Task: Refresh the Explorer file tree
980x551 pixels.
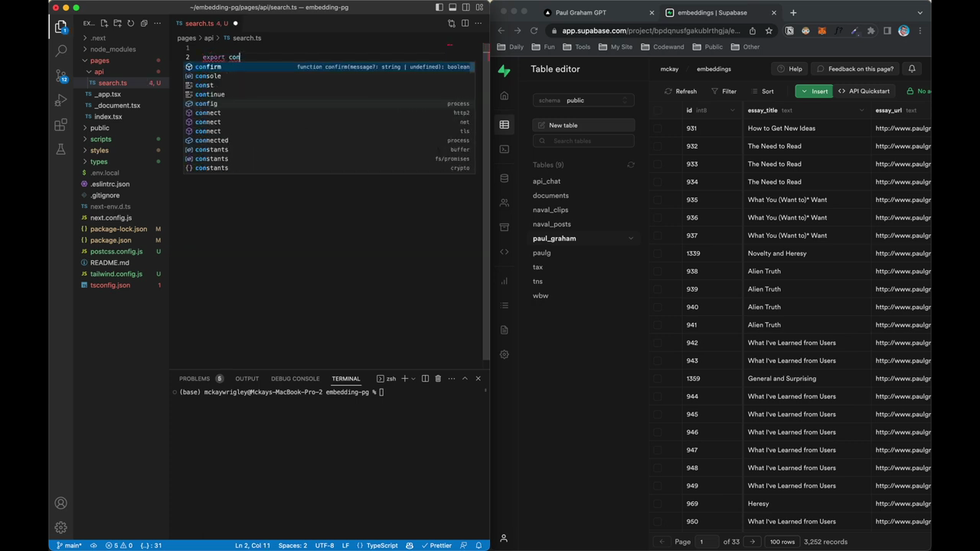Action: click(130, 24)
